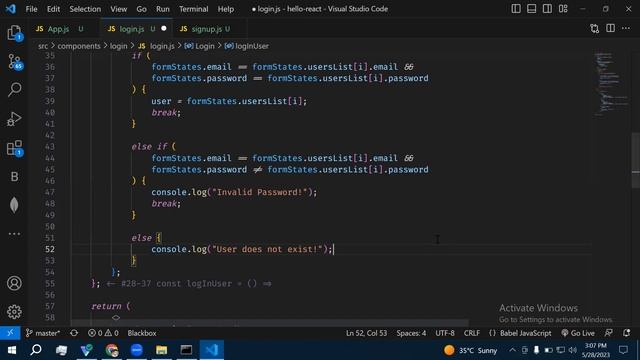The image size is (640, 360).
Task: Close login.js via unsaved dot indicator
Action: pyautogui.click(x=164, y=29)
